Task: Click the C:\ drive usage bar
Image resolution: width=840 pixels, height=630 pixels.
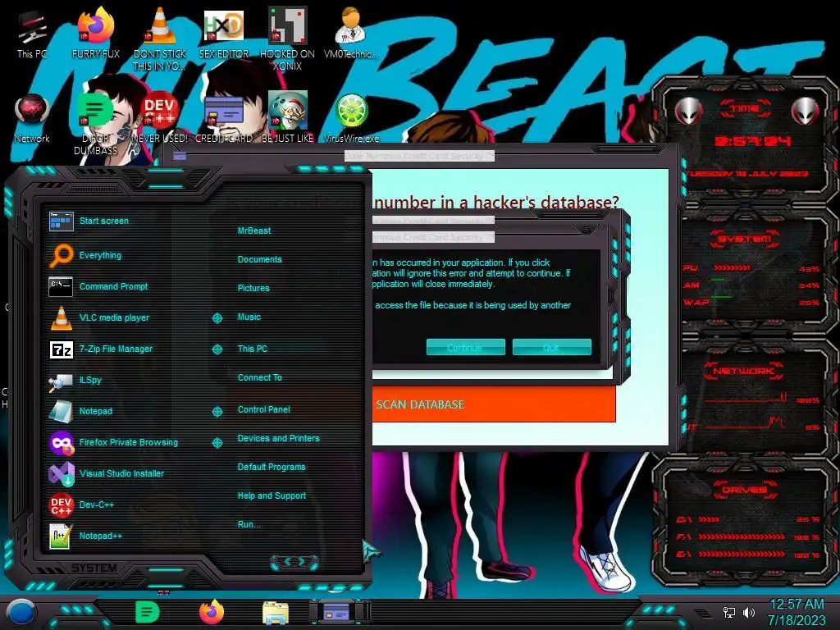Action: pos(709,519)
